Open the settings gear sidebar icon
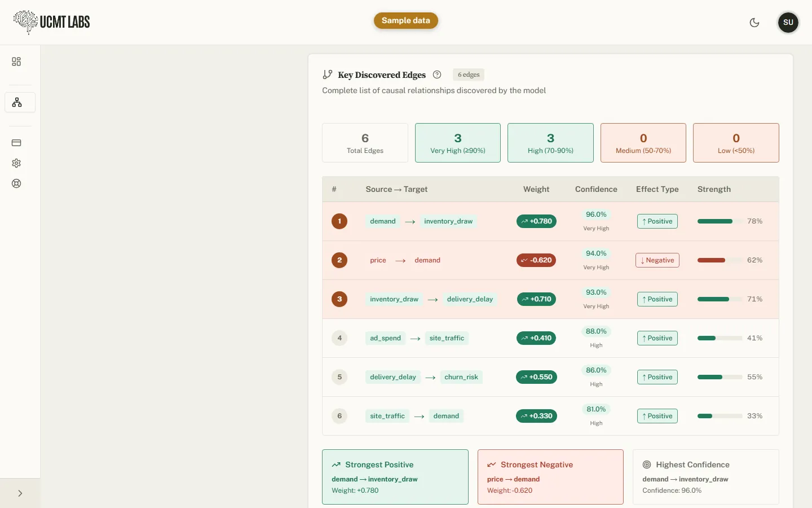 16,163
